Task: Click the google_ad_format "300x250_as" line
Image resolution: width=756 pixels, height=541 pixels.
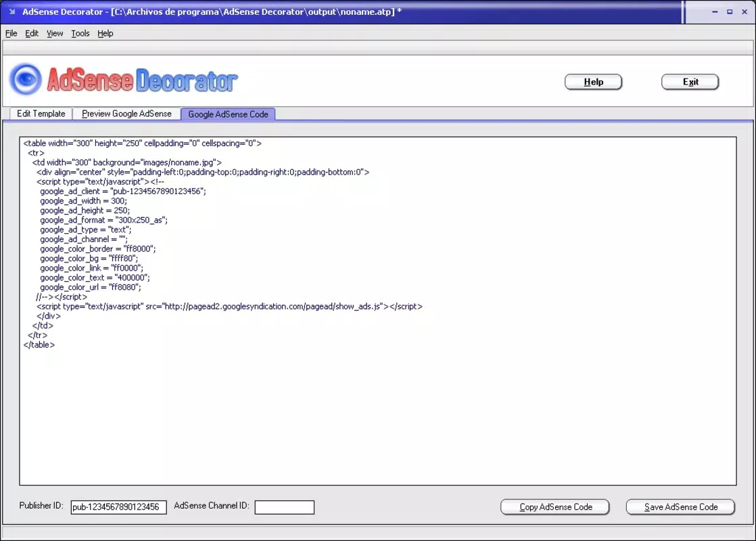Action: (103, 220)
